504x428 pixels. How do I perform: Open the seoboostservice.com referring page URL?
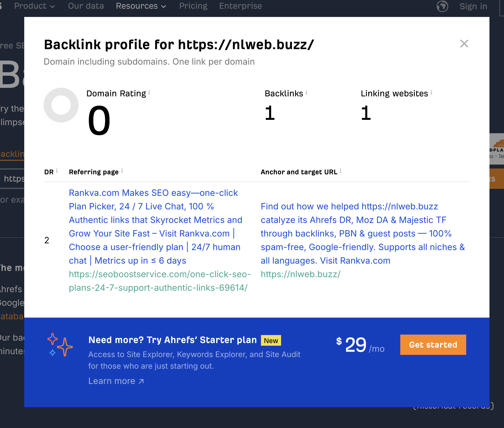pyautogui.click(x=160, y=281)
